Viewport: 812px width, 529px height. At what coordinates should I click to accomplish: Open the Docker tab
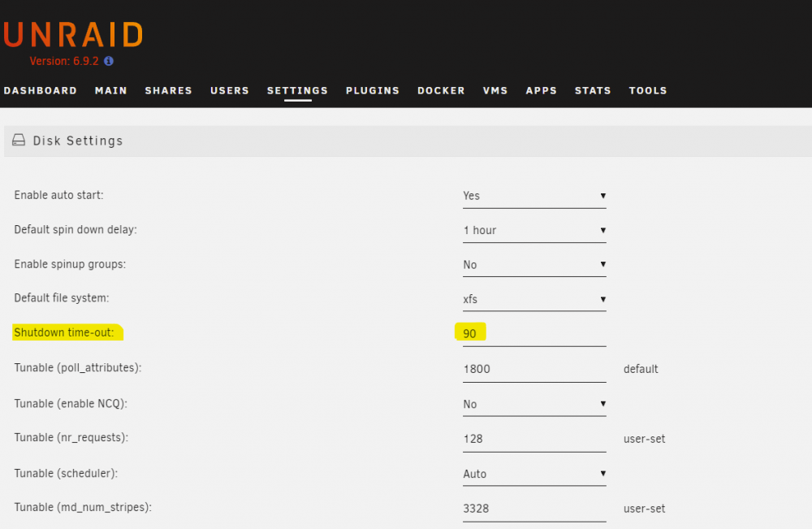click(441, 91)
